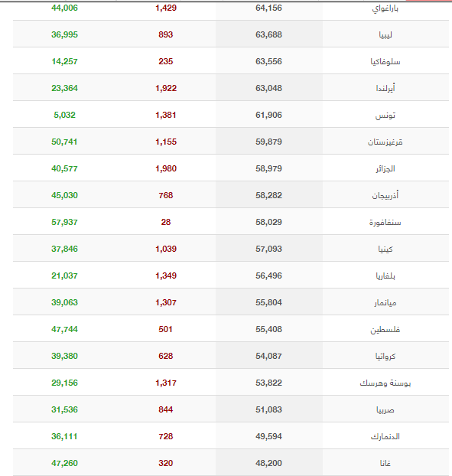Click the country name باراغواي
Image resolution: width=452 pixels, height=476 pixels.
[385, 8]
